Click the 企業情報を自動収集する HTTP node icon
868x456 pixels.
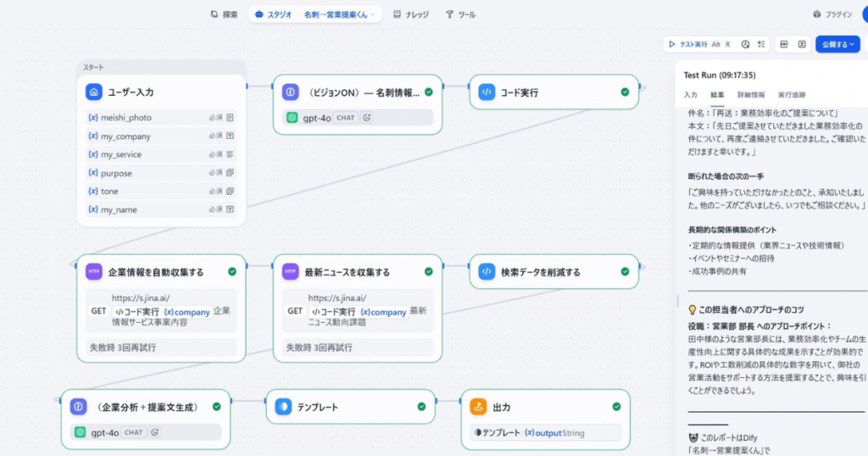93,272
